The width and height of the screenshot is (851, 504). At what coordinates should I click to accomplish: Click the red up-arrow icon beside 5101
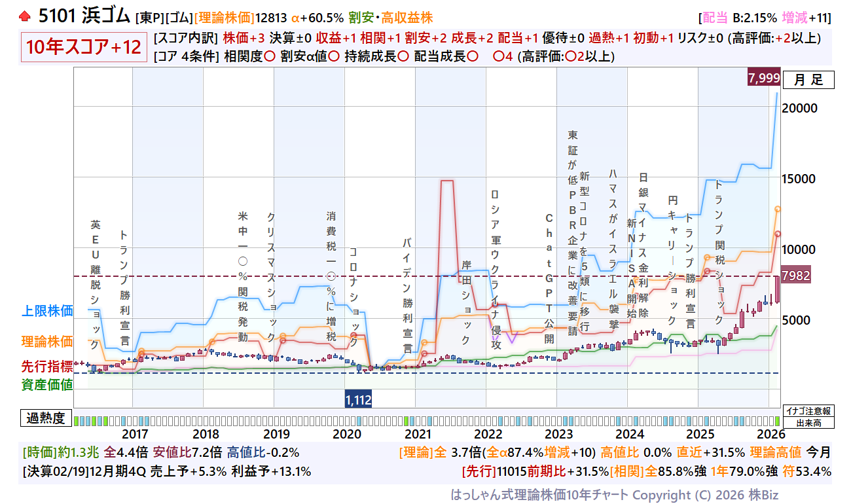tap(25, 16)
